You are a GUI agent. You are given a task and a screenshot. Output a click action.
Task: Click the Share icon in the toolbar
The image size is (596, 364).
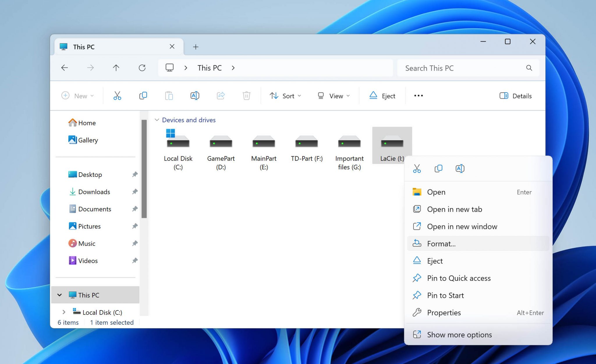coord(221,95)
